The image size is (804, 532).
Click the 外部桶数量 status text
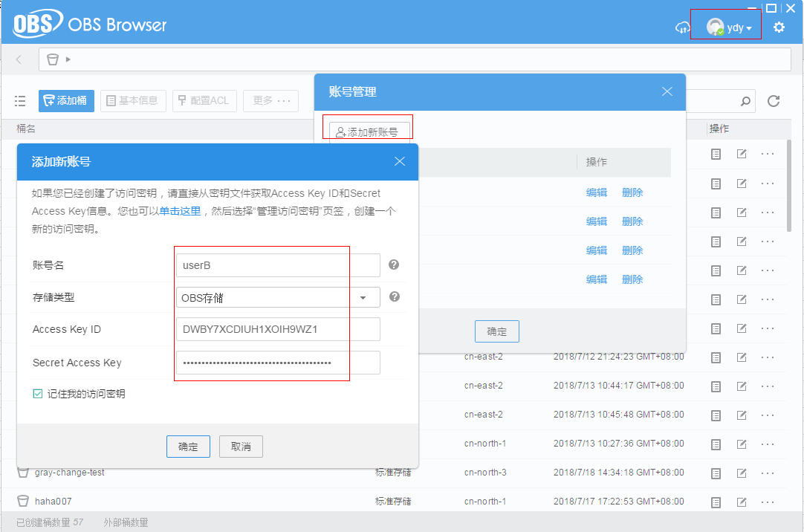[x=126, y=522]
